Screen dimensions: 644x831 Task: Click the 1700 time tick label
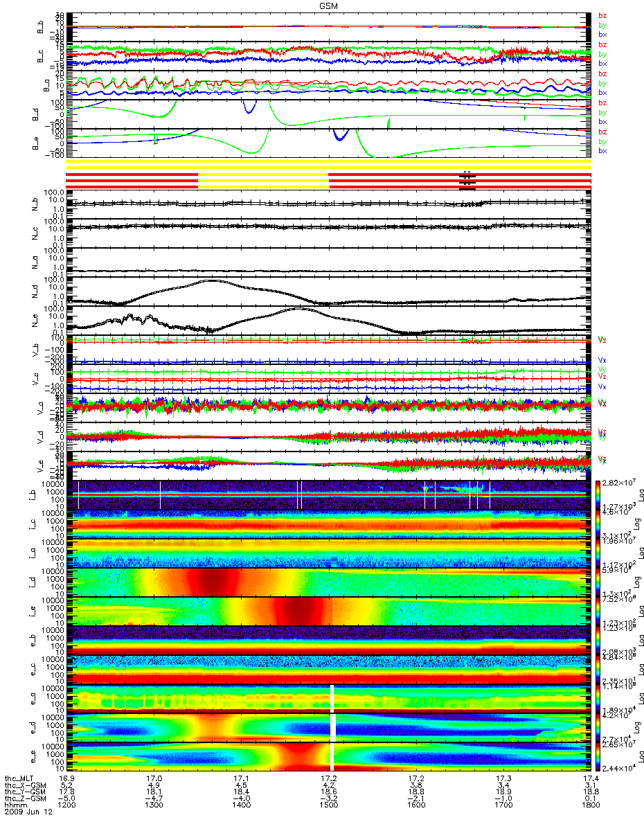(x=503, y=805)
